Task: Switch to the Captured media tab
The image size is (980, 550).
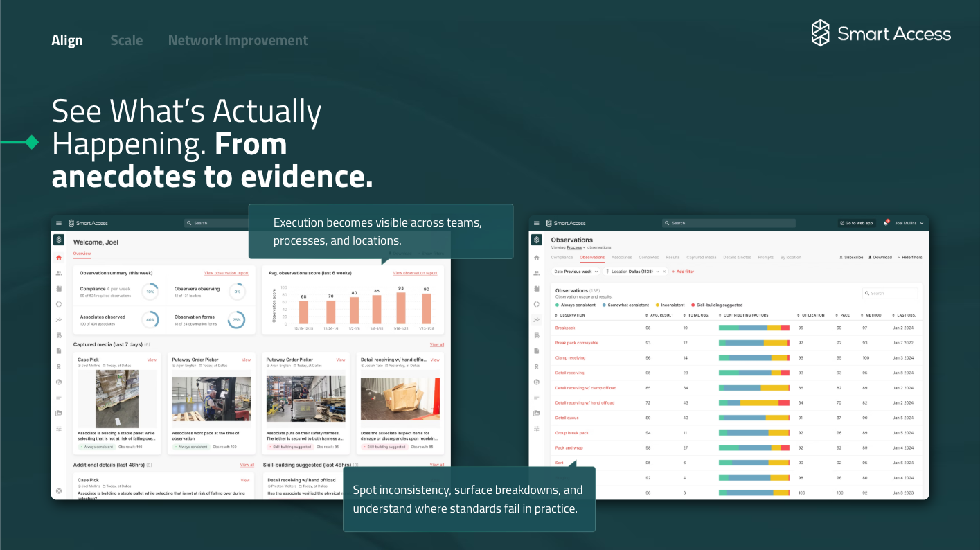Action: (701, 257)
